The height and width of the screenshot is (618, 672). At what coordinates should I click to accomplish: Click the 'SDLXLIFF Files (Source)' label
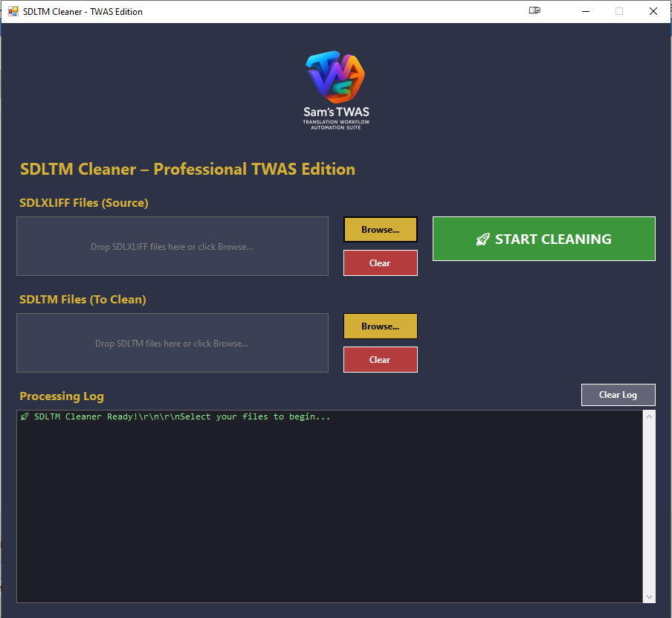pyautogui.click(x=84, y=203)
